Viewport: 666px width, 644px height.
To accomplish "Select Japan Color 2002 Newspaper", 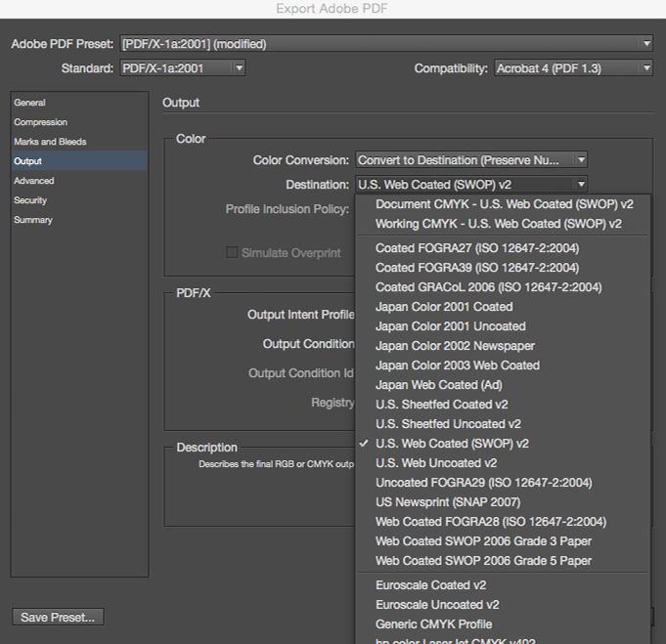I will pos(503,346).
